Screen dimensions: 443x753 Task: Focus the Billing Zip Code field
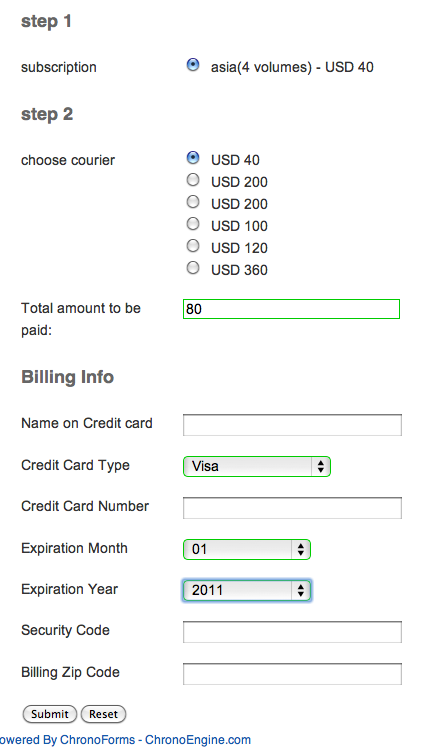(x=292, y=674)
